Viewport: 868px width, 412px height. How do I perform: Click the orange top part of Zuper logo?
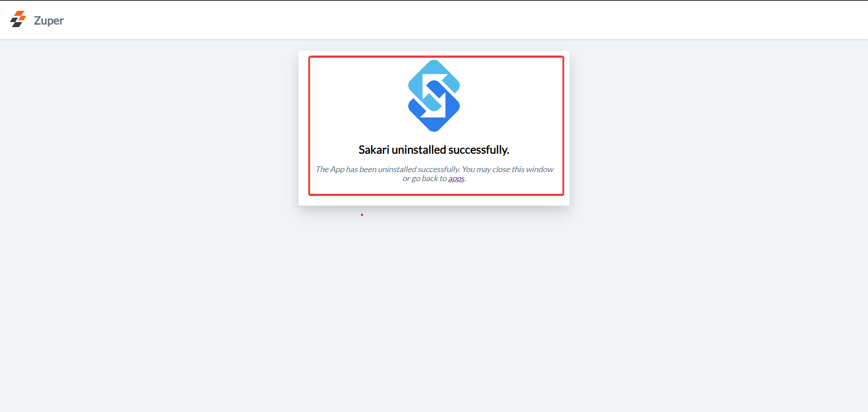(x=20, y=15)
